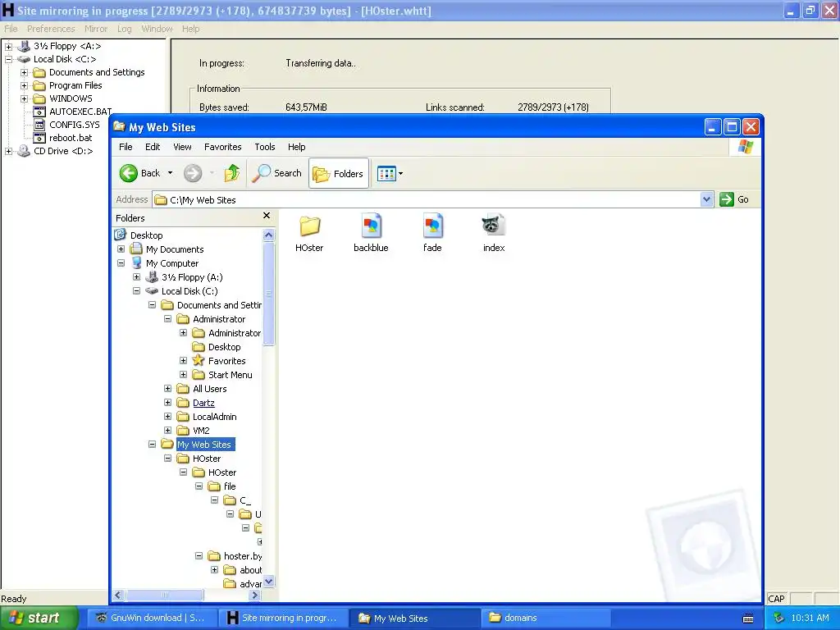This screenshot has width=840, height=630.
Task: Click the Windows start button
Action: (39, 618)
